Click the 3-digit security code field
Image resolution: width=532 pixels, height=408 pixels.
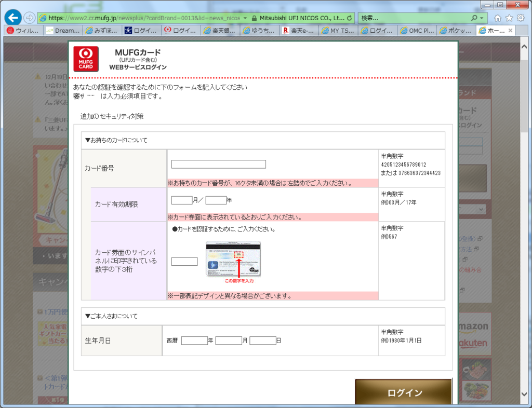tap(184, 261)
